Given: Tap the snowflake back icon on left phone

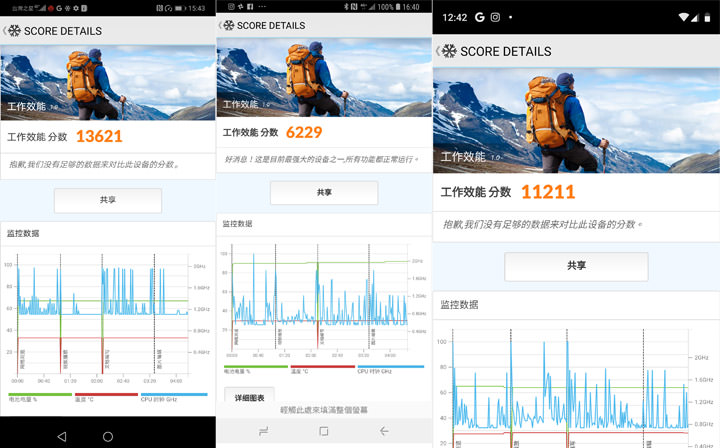Looking at the screenshot, I should (14, 30).
